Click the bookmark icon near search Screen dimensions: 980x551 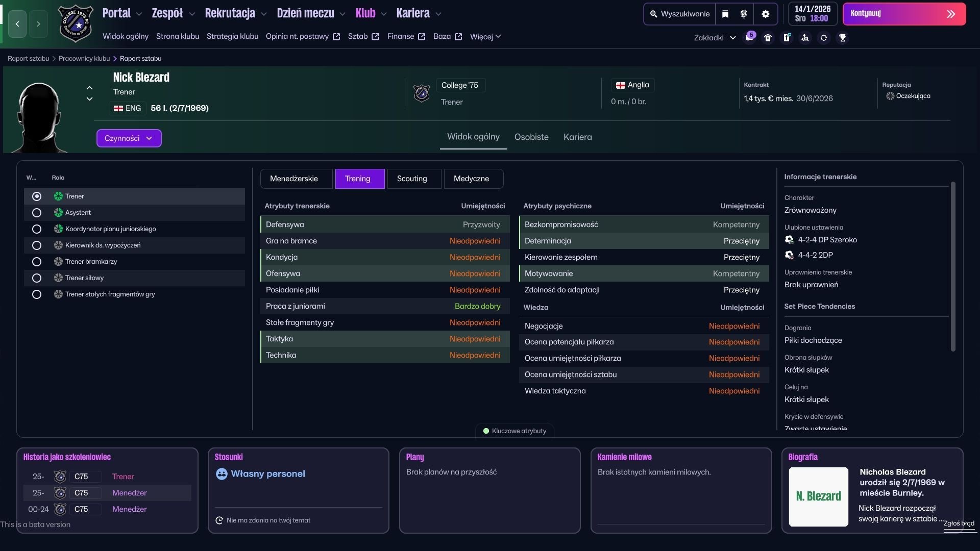(725, 14)
